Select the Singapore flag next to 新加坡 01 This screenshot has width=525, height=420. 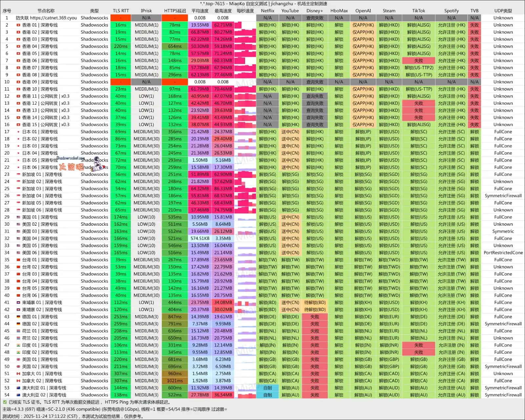tap(18, 175)
